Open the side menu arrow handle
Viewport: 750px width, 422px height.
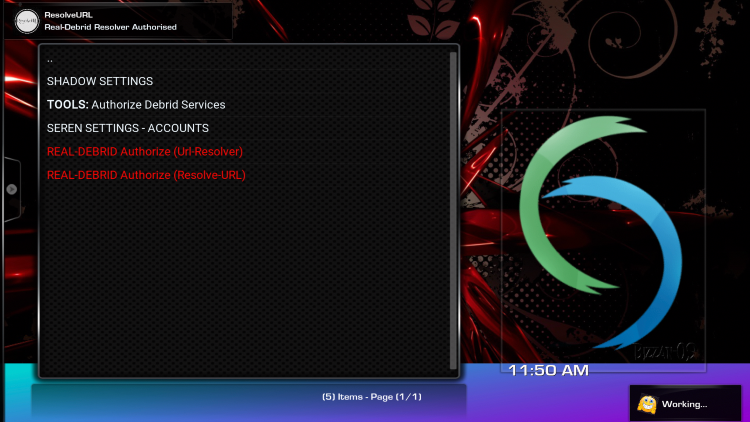[12, 189]
